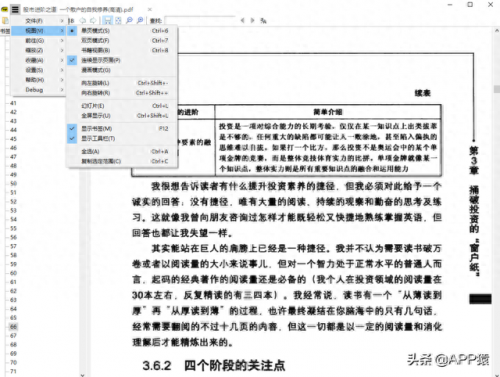Toggle the match case search icon
Image resolution: width=500 pixels, height=377 pixels.
click(263, 21)
